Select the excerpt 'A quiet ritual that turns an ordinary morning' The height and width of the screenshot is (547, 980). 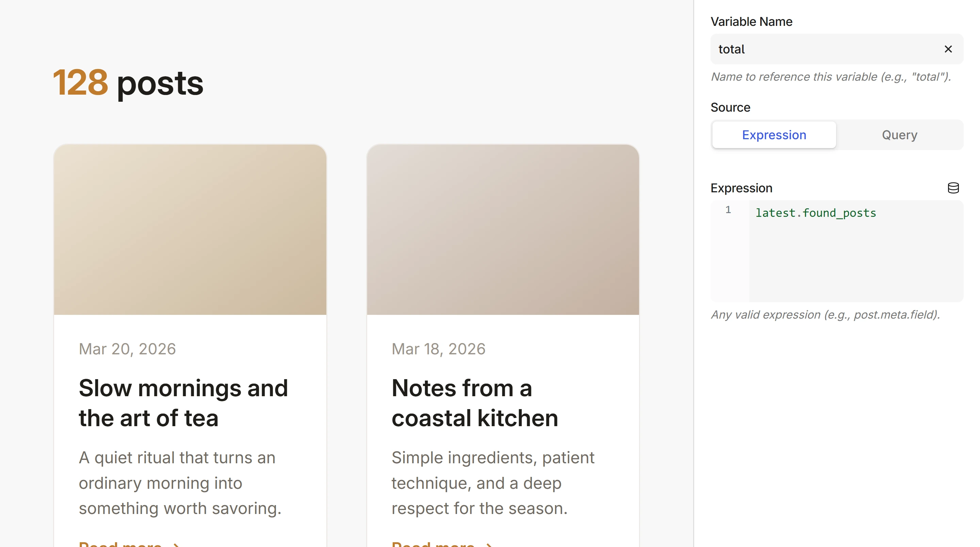click(x=180, y=483)
